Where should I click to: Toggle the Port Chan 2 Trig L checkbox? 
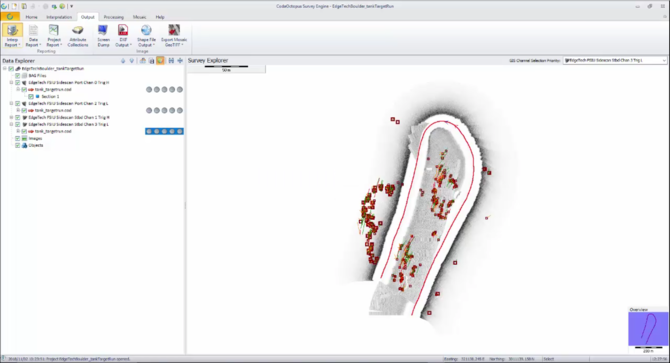point(18,103)
